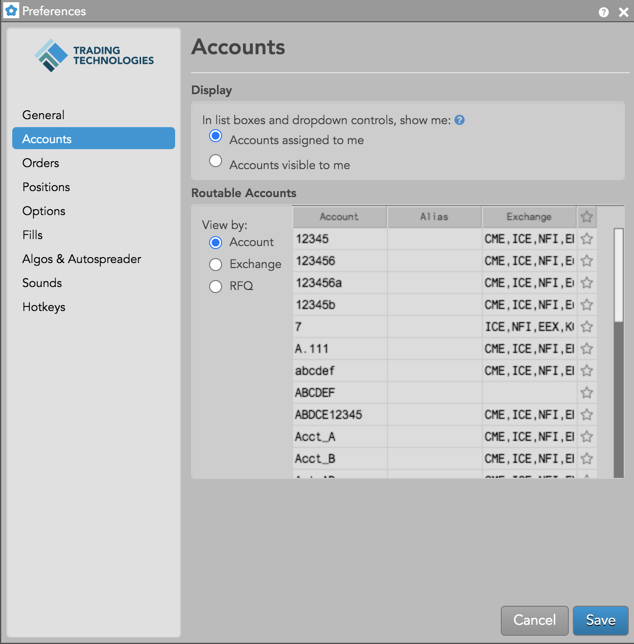Star the 123456a account row
This screenshot has height=644, width=634.
pyautogui.click(x=587, y=283)
